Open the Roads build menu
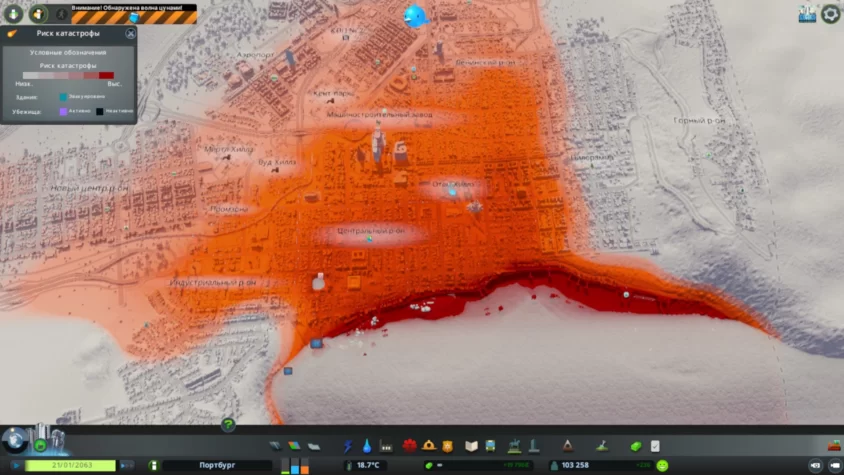 point(275,446)
